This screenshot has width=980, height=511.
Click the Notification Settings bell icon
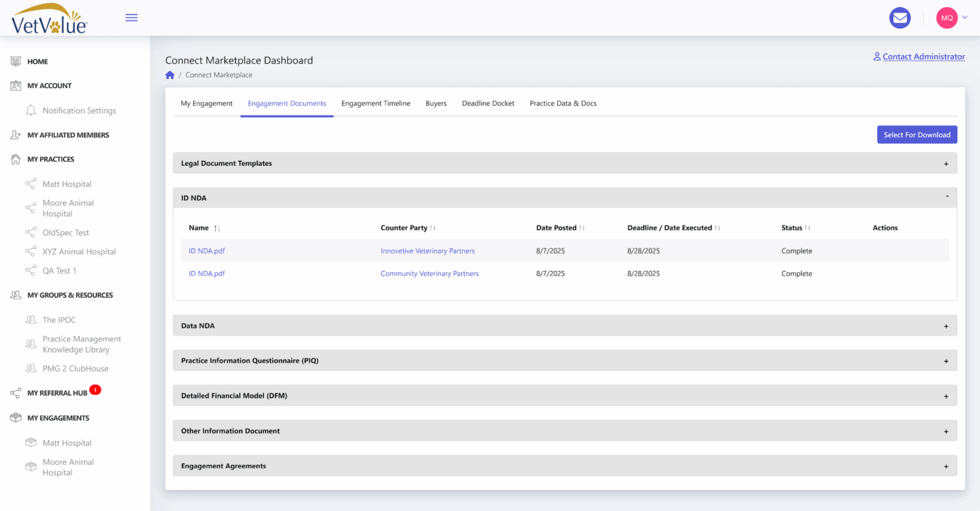(31, 111)
